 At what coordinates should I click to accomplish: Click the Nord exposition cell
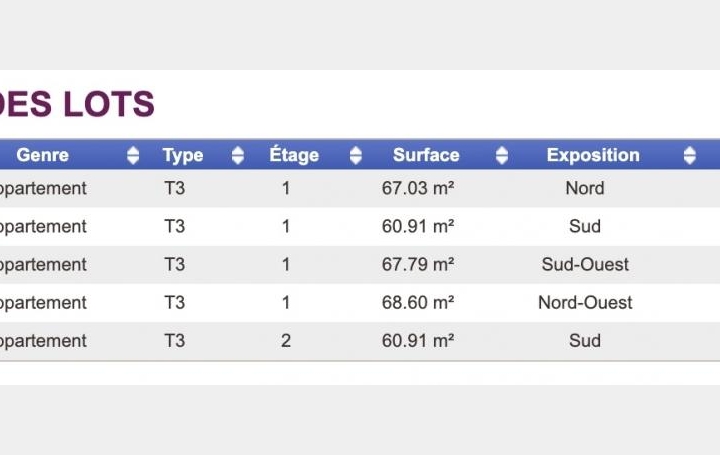(585, 188)
